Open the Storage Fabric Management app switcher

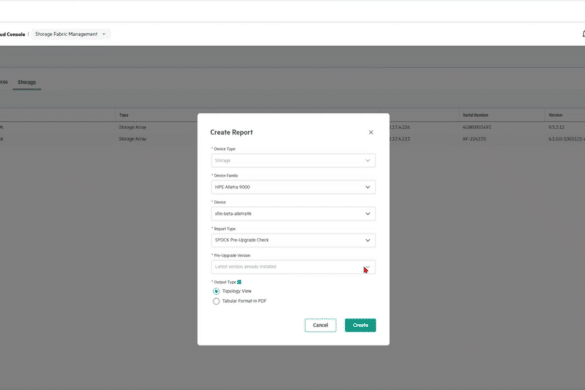tap(71, 34)
